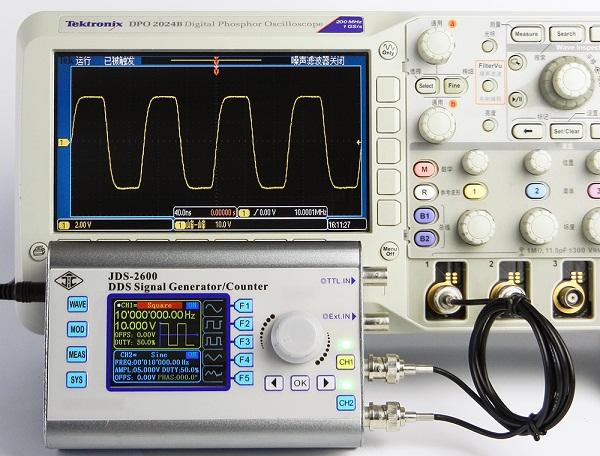
Task: Click the Menu Off button
Action: tap(389, 251)
